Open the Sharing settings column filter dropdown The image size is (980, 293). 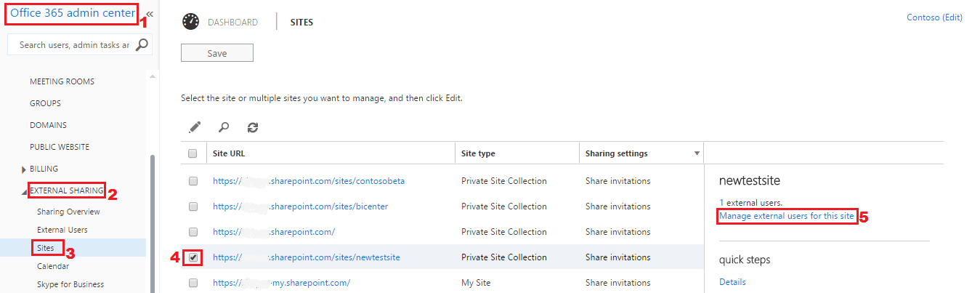pyautogui.click(x=697, y=153)
